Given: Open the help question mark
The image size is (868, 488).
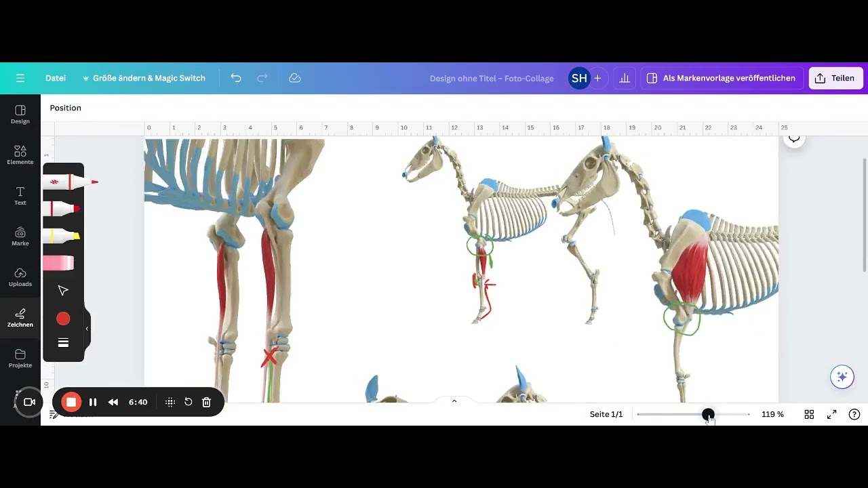Looking at the screenshot, I should pyautogui.click(x=854, y=414).
